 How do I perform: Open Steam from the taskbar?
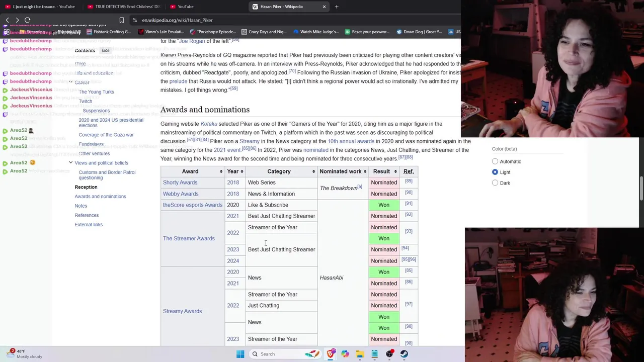click(x=404, y=354)
